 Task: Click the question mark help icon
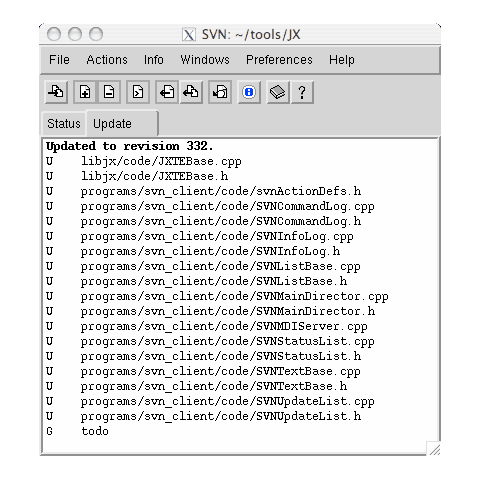point(302,92)
